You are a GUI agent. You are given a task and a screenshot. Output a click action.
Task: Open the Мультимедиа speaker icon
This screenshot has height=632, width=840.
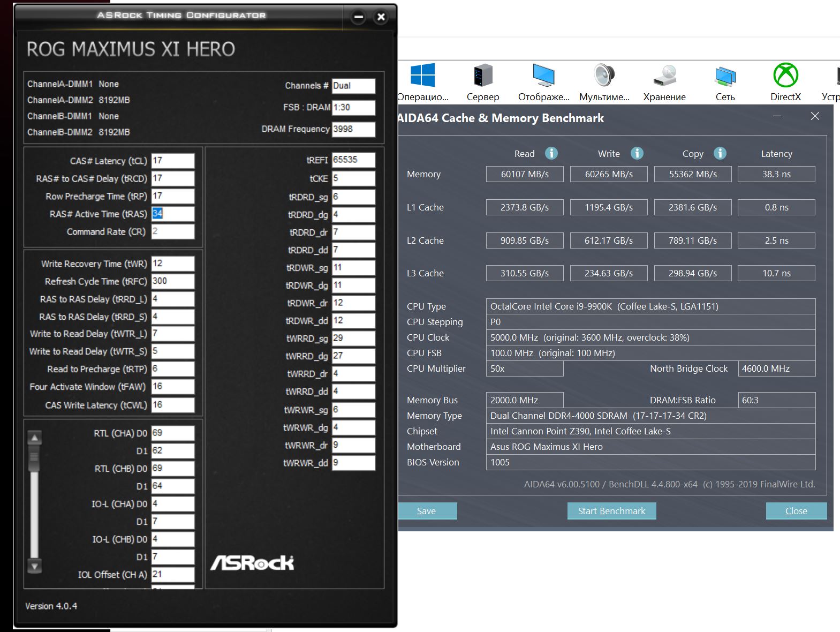(x=604, y=75)
